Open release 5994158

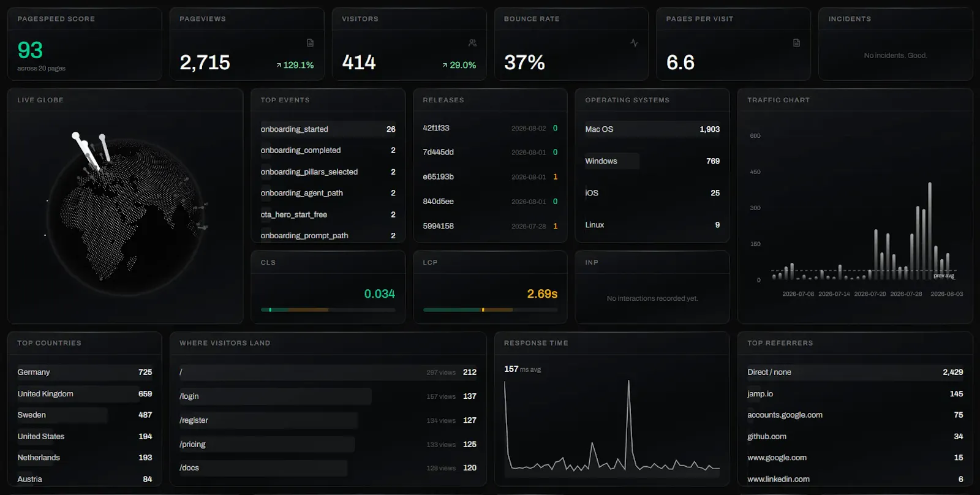490,226
